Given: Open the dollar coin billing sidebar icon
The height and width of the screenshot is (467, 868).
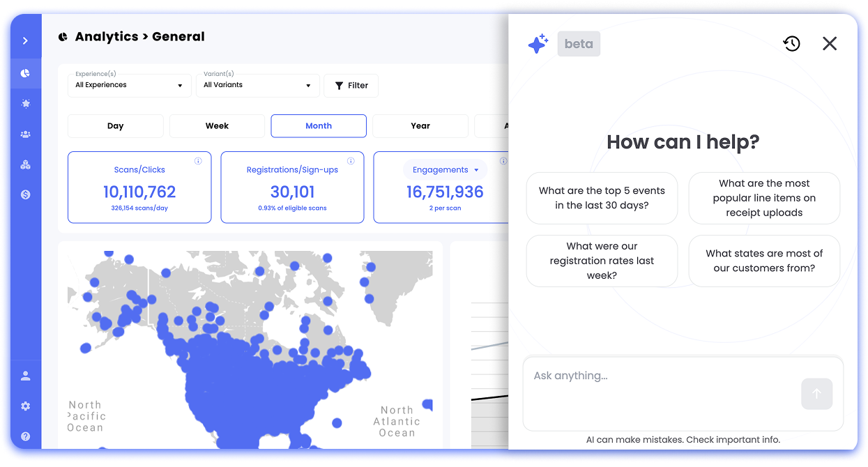Looking at the screenshot, I should click(26, 194).
